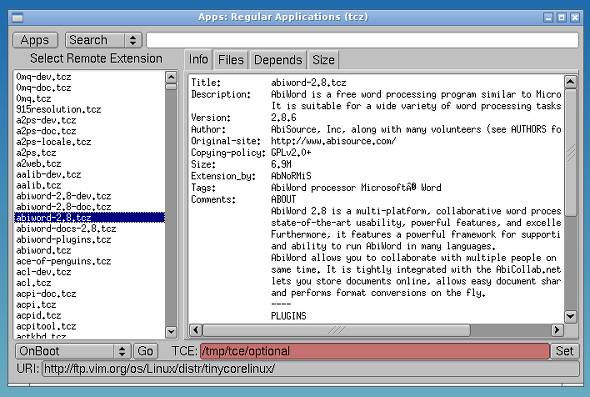This screenshot has width=590, height=397.
Task: Switch to the Depends tab
Action: 278,60
